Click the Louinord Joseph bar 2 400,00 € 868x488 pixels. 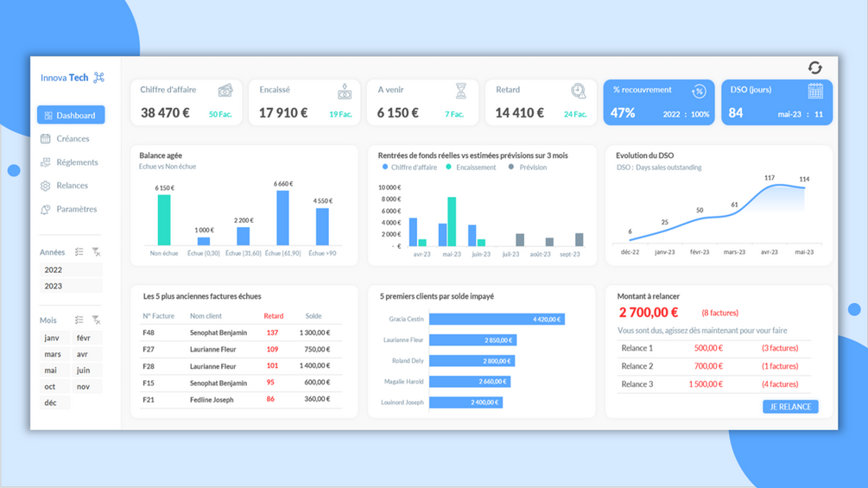pyautogui.click(x=466, y=402)
